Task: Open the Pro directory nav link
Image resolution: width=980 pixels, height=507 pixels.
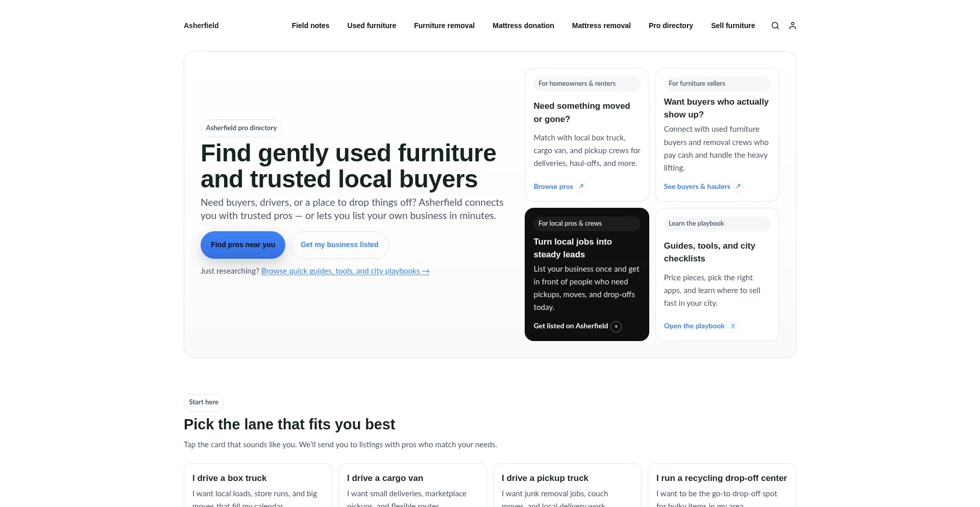Action: click(671, 26)
